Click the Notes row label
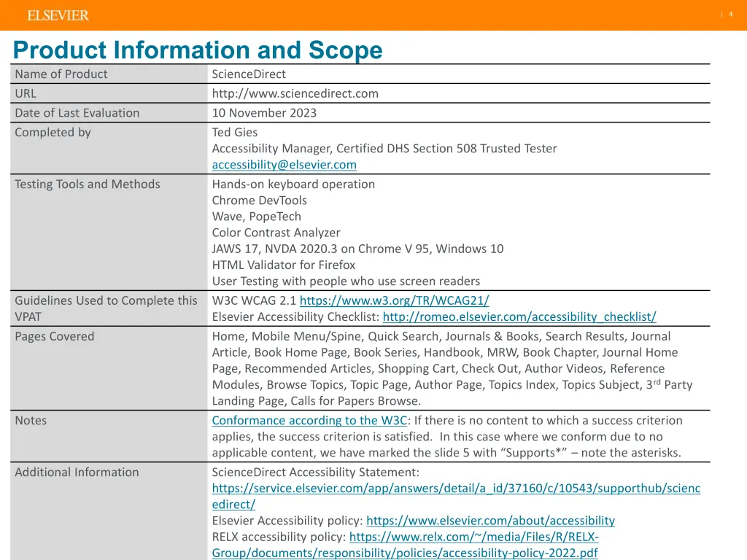Image resolution: width=747 pixels, height=560 pixels. (31, 421)
